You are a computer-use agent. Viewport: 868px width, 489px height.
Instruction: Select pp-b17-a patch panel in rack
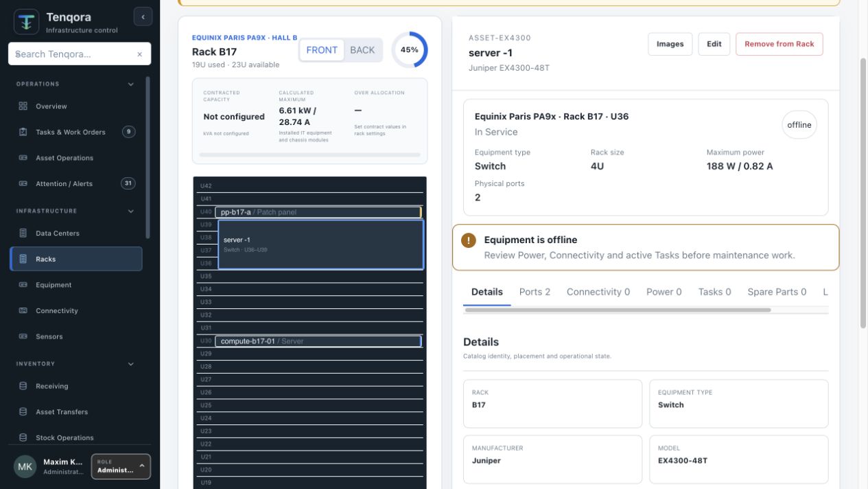318,212
